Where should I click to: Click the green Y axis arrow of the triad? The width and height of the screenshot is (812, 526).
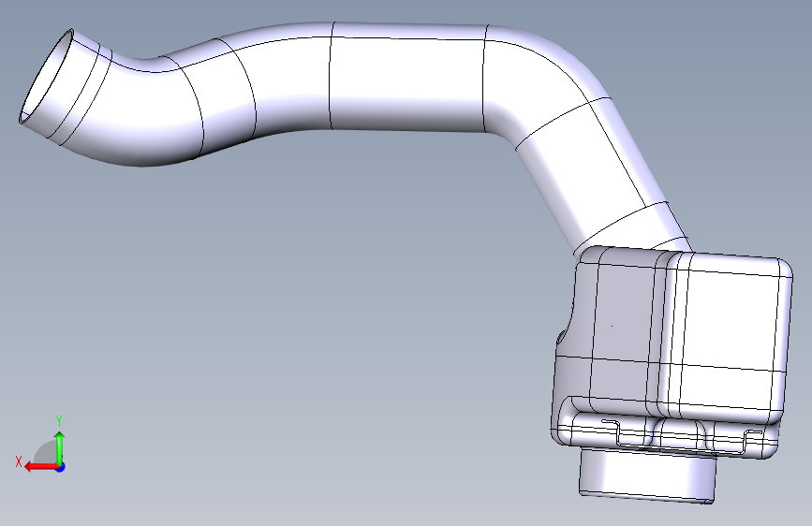tap(60, 447)
